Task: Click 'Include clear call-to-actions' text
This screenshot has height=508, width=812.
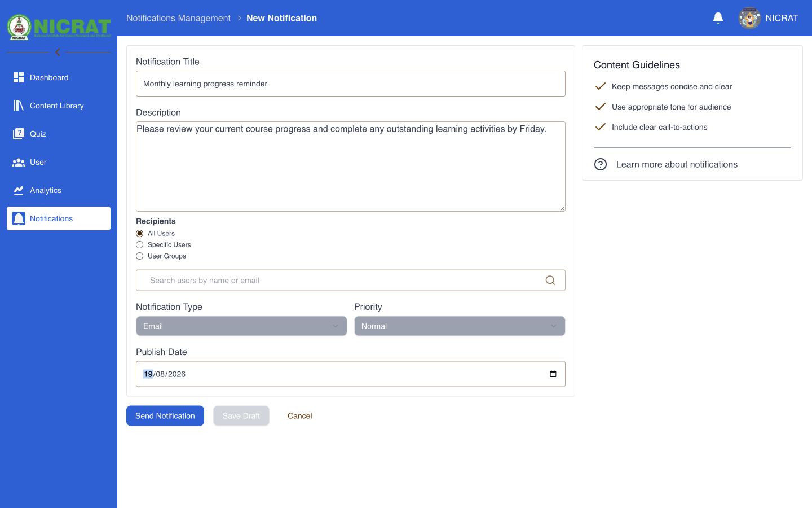Action: [x=659, y=127]
